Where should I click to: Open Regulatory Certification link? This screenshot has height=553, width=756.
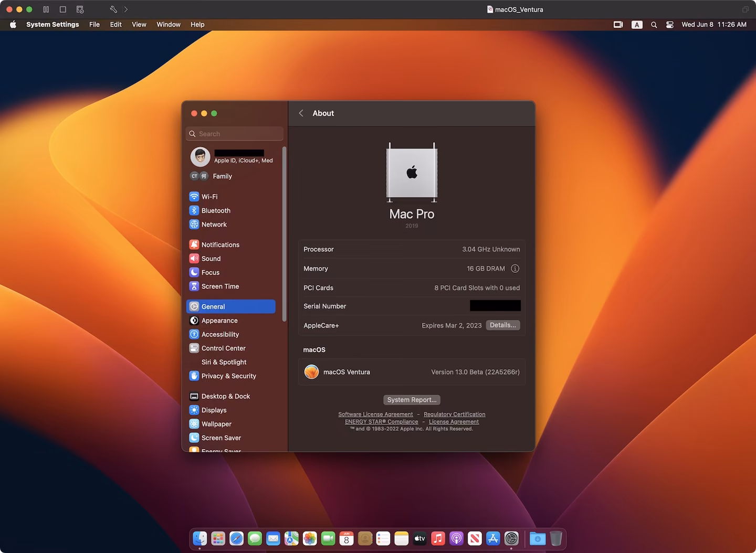[x=455, y=414]
